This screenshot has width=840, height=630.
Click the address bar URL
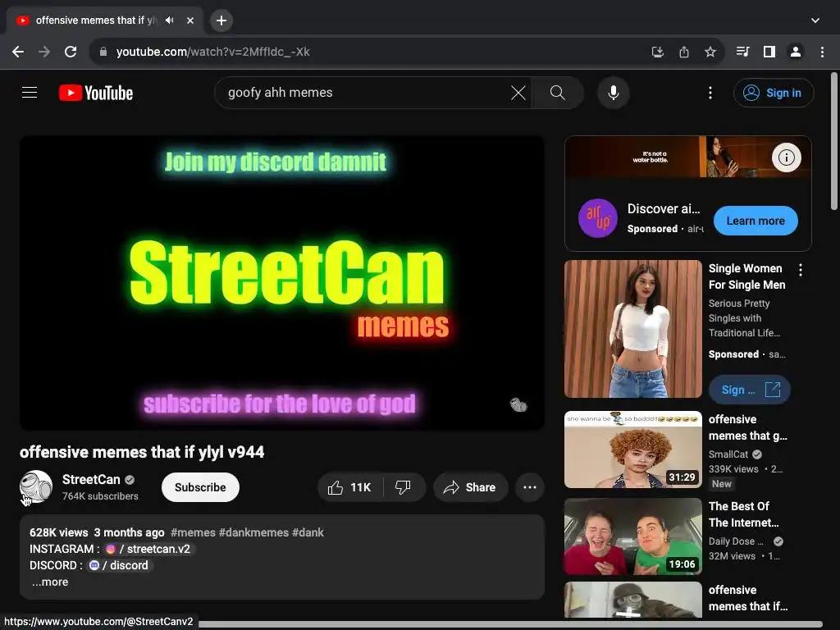[x=213, y=52]
